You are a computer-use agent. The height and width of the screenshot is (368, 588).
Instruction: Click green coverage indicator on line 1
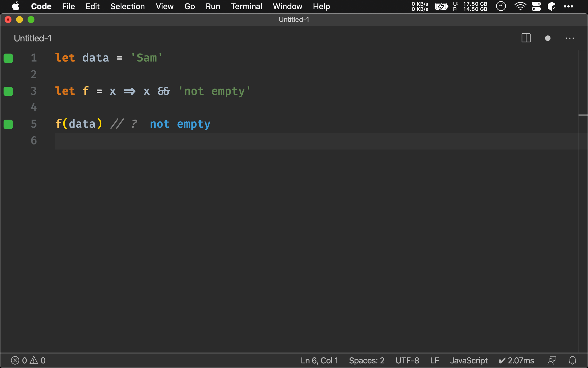8,58
